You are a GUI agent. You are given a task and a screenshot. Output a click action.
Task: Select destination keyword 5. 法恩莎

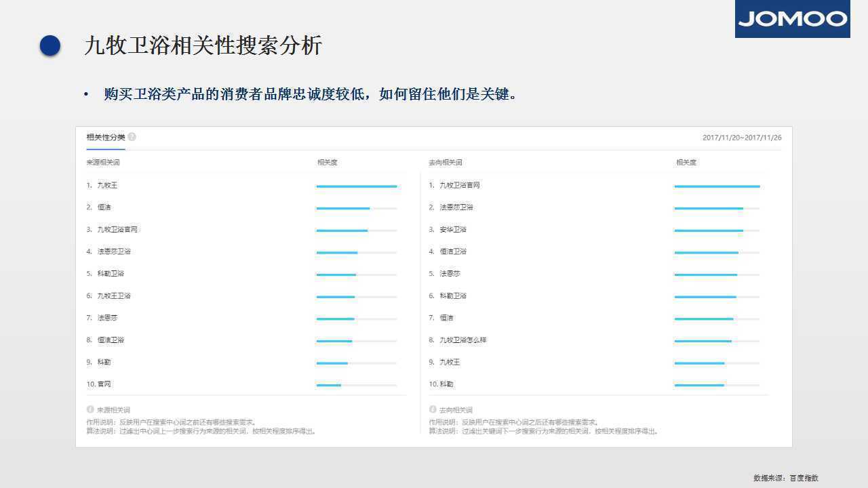[x=444, y=274]
